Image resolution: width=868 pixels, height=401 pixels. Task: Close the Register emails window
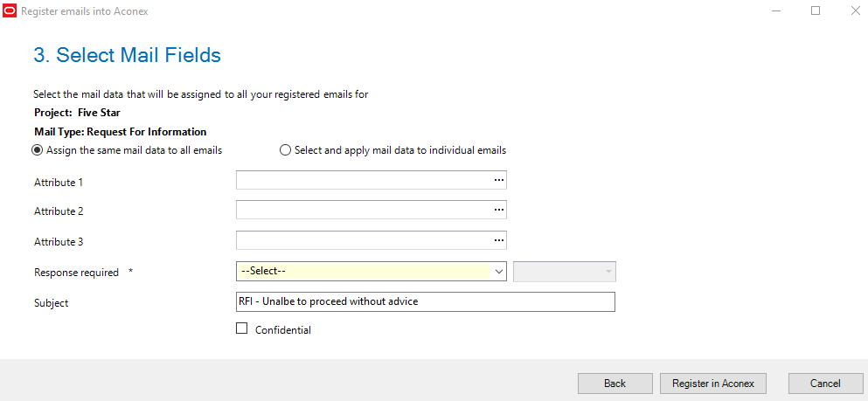click(855, 11)
